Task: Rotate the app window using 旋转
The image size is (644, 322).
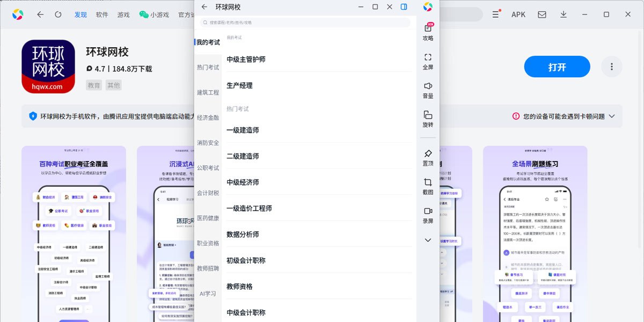Action: [x=428, y=118]
